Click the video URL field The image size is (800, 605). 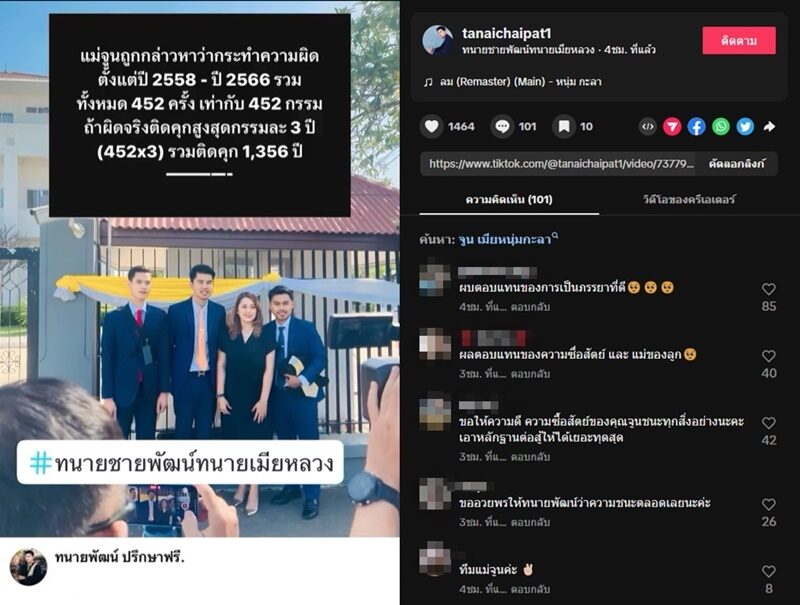tap(558, 164)
